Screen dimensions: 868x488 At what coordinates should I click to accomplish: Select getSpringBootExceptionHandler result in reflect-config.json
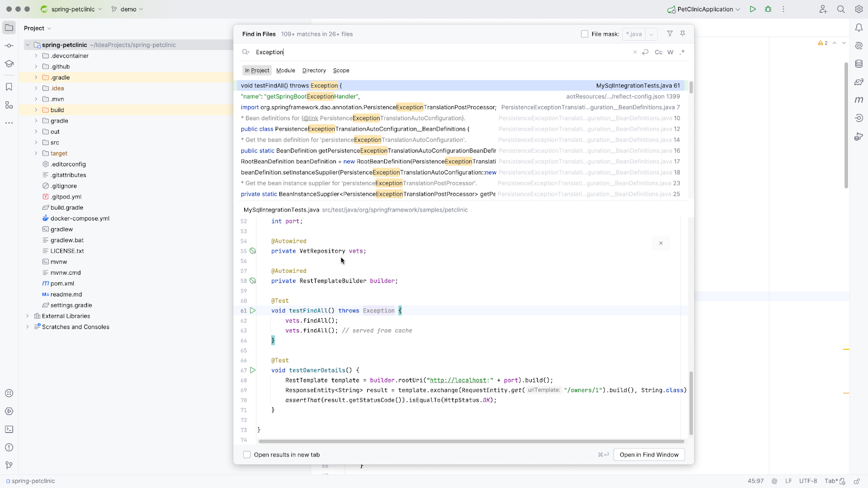(x=461, y=97)
